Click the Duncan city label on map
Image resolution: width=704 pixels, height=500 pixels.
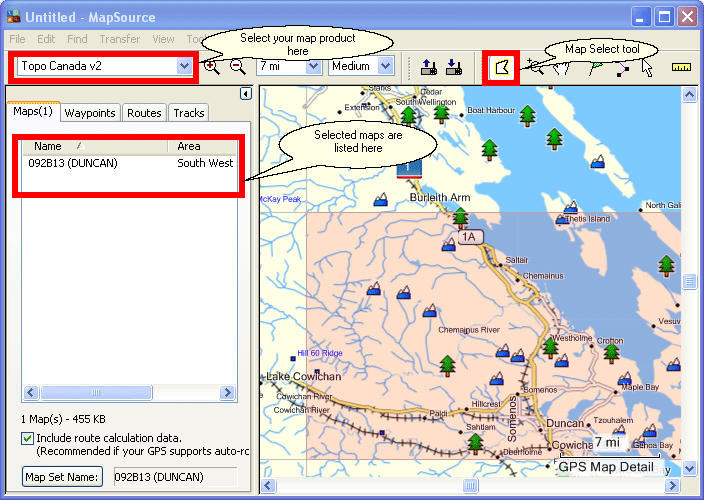[565, 423]
